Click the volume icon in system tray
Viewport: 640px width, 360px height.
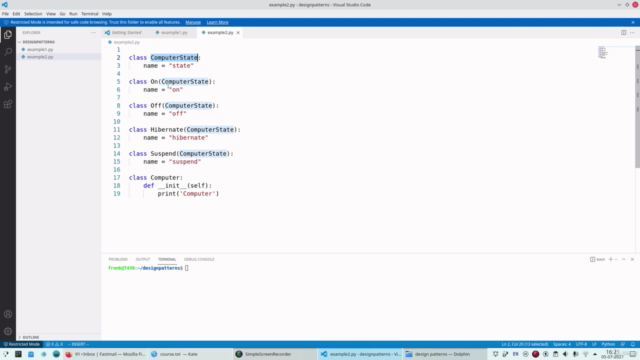(565, 354)
